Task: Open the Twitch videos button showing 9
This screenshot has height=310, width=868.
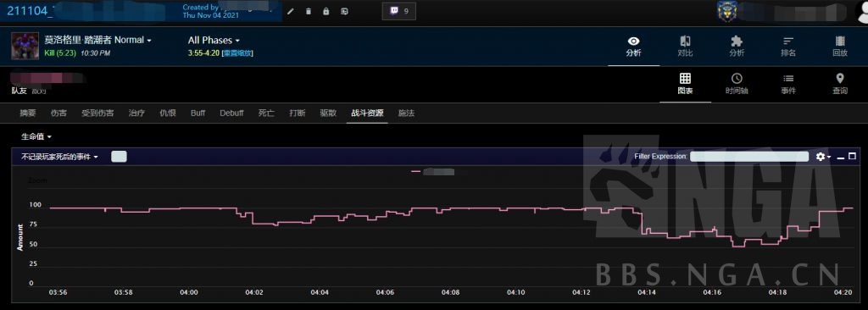Action: click(399, 11)
